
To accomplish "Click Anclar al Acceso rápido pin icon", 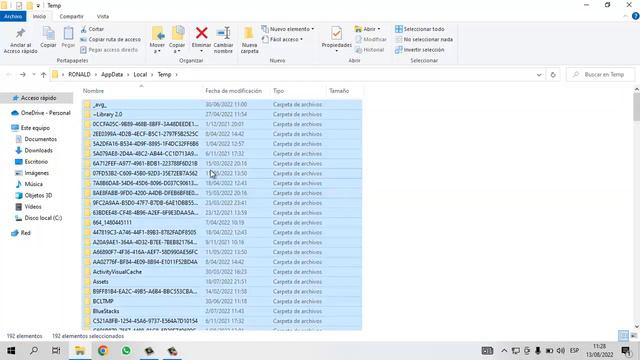I will pyautogui.click(x=20, y=33).
